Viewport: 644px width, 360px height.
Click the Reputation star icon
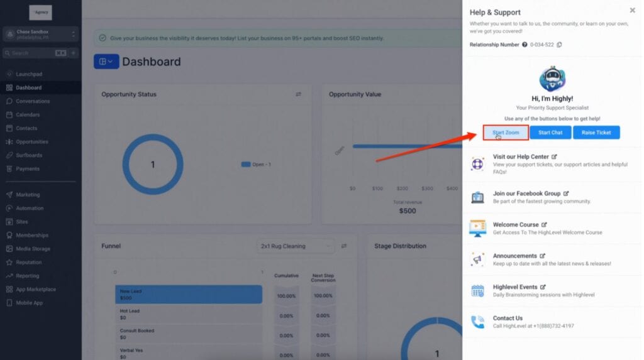tap(9, 263)
